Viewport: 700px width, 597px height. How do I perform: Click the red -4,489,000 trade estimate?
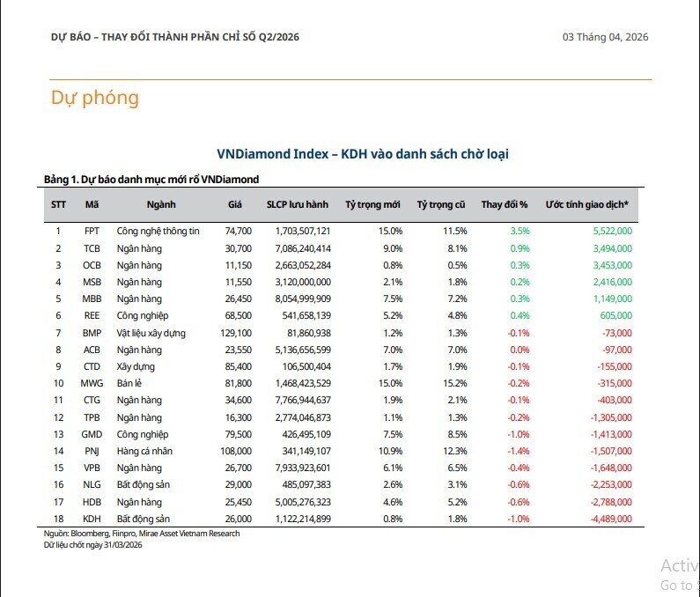606,519
